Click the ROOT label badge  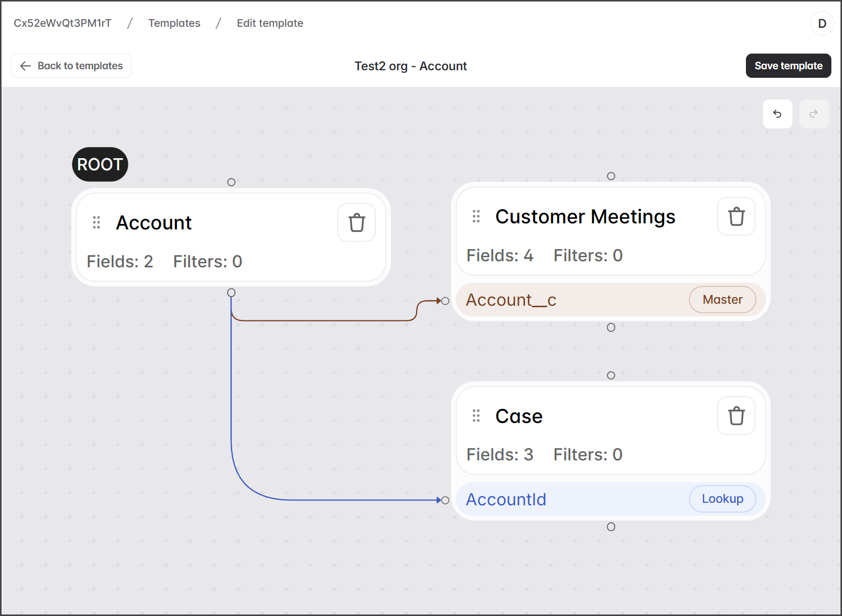tap(100, 164)
